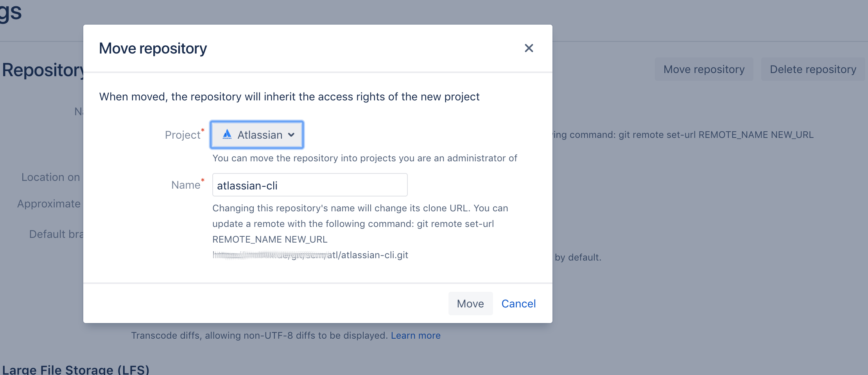Cancel the move repository dialog
This screenshot has height=375, width=868.
518,304
